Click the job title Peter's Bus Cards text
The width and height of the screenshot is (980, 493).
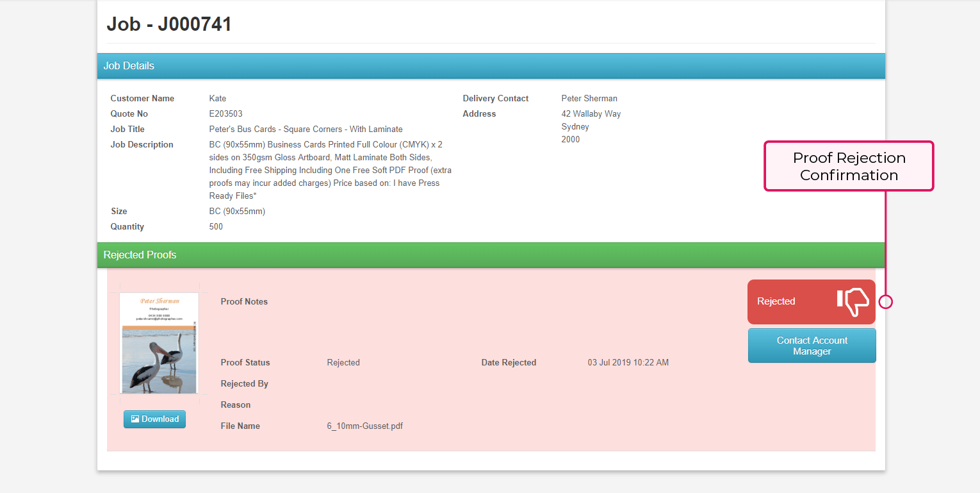pos(306,130)
